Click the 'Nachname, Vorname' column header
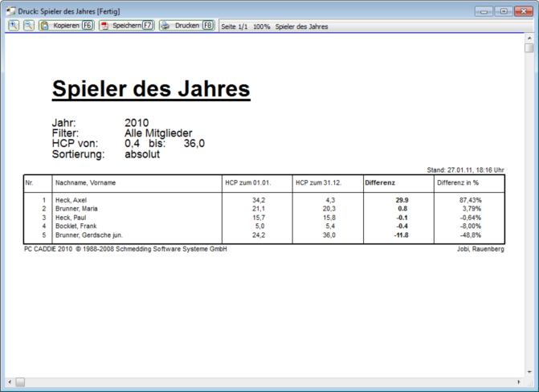The image size is (539, 392). (x=86, y=183)
